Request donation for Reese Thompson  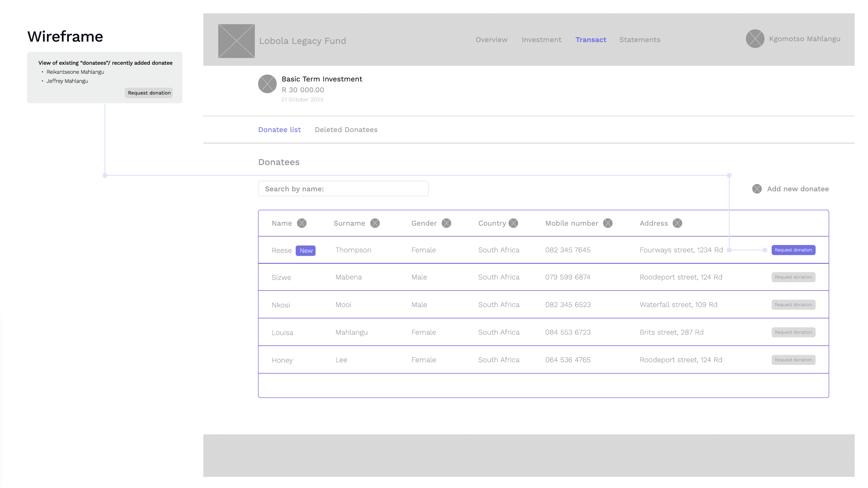[793, 250]
